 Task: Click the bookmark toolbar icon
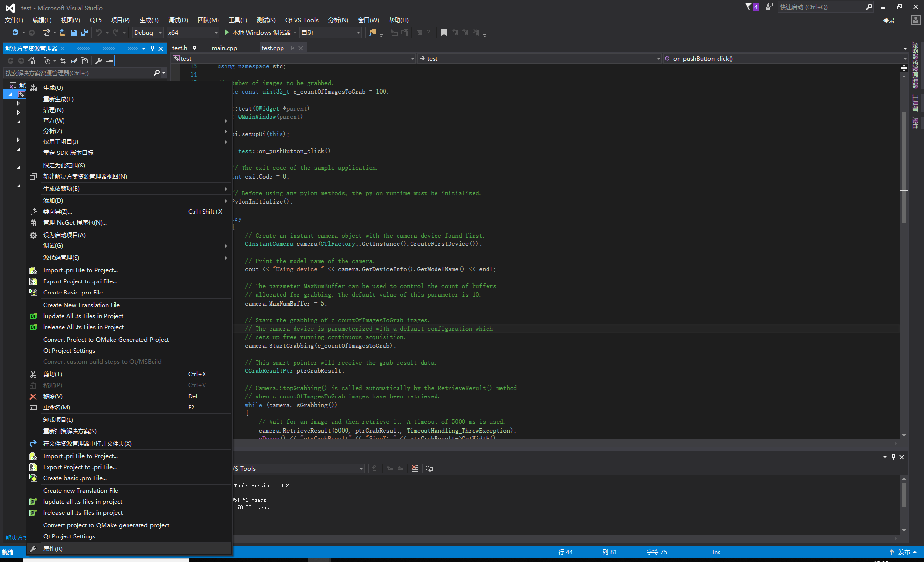[444, 33]
